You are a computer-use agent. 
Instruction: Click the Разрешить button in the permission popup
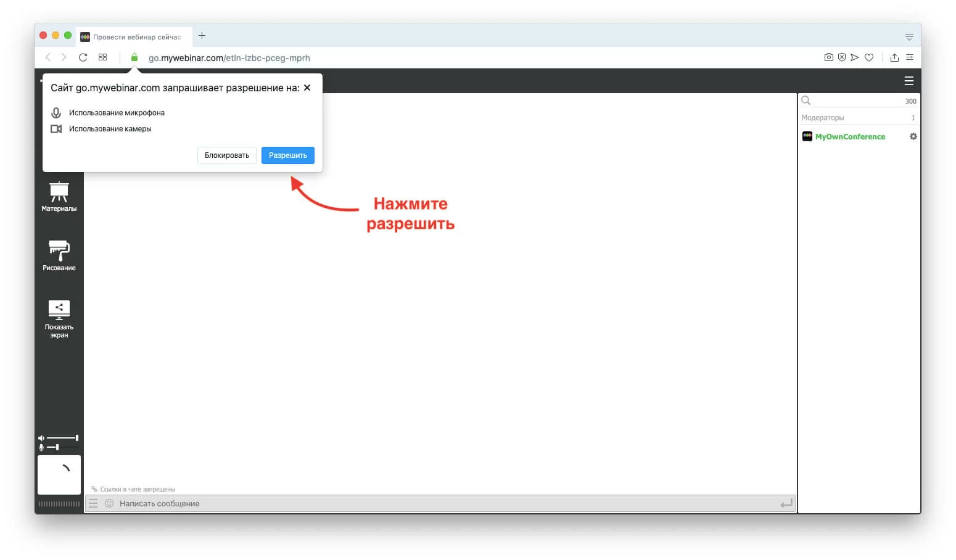pos(287,155)
